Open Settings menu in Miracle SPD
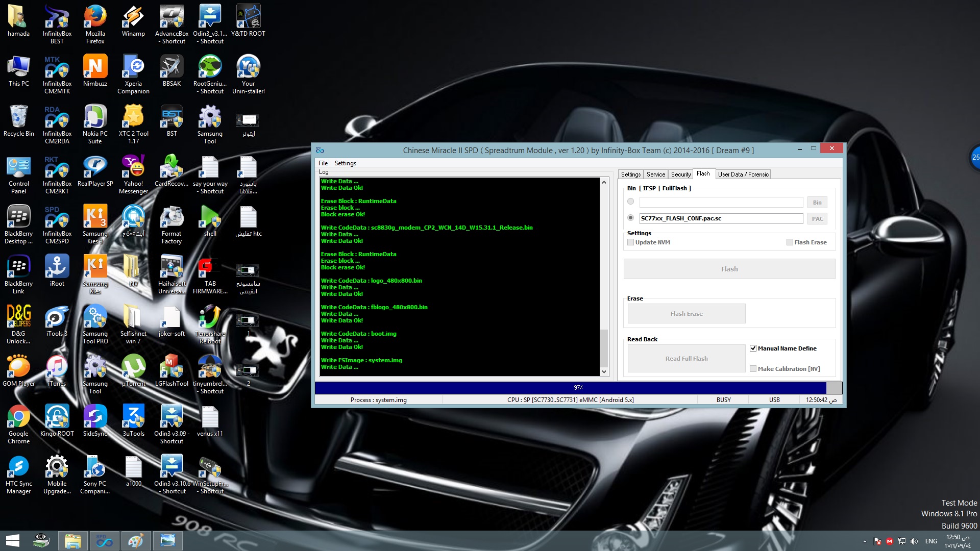The height and width of the screenshot is (551, 980). click(x=346, y=163)
